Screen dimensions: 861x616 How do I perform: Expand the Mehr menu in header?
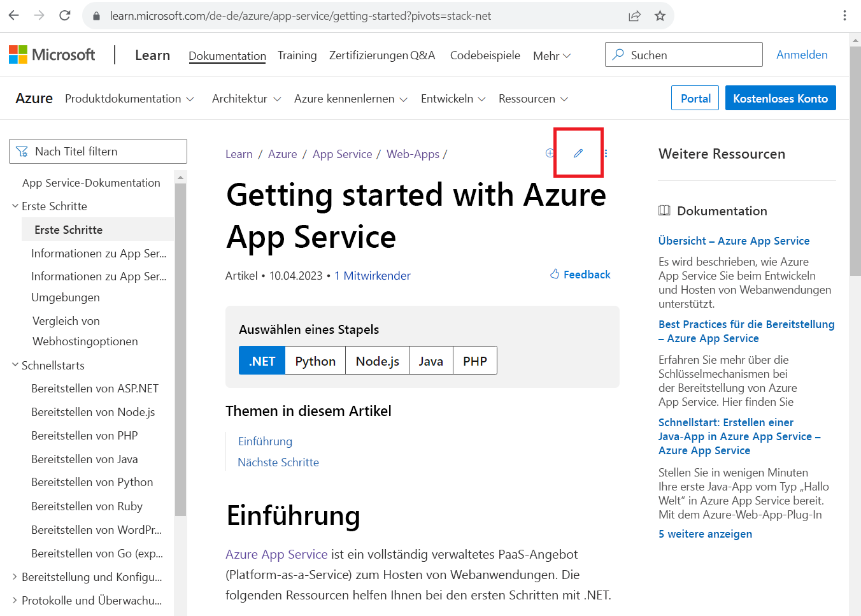(x=551, y=56)
